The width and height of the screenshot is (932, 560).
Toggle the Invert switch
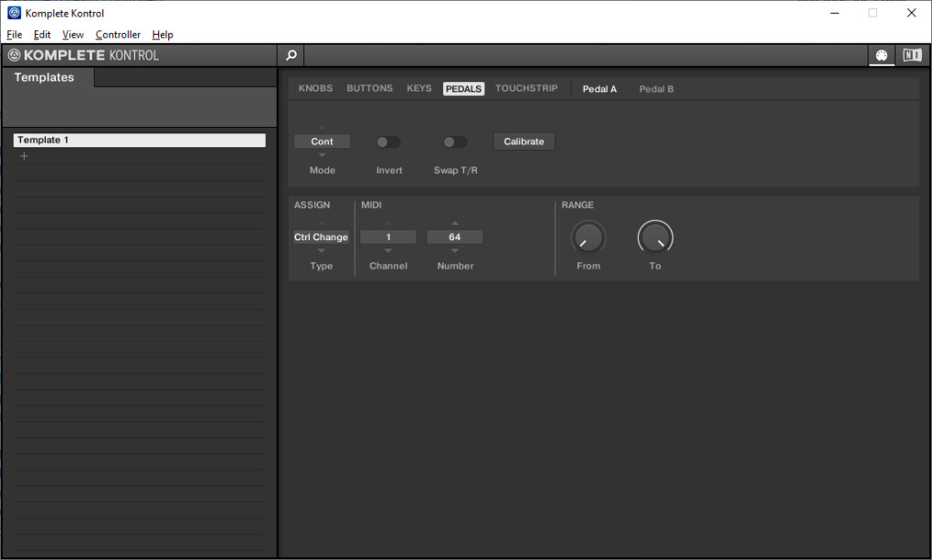388,143
